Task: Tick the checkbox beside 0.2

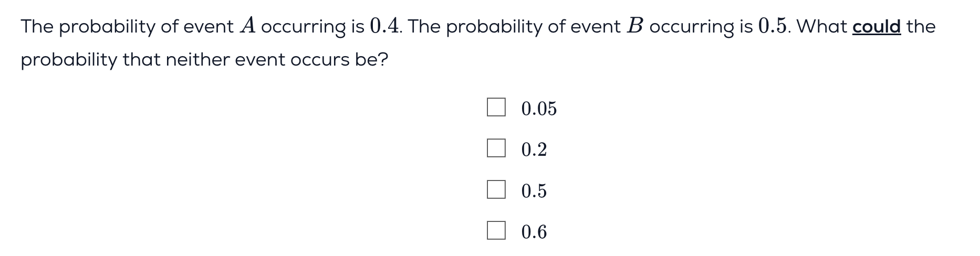Action: pyautogui.click(x=496, y=148)
